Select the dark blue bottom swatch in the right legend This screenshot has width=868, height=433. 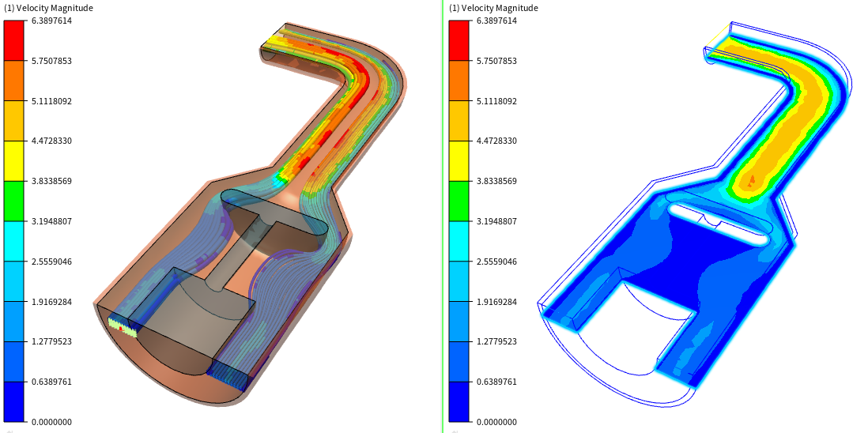[460, 401]
